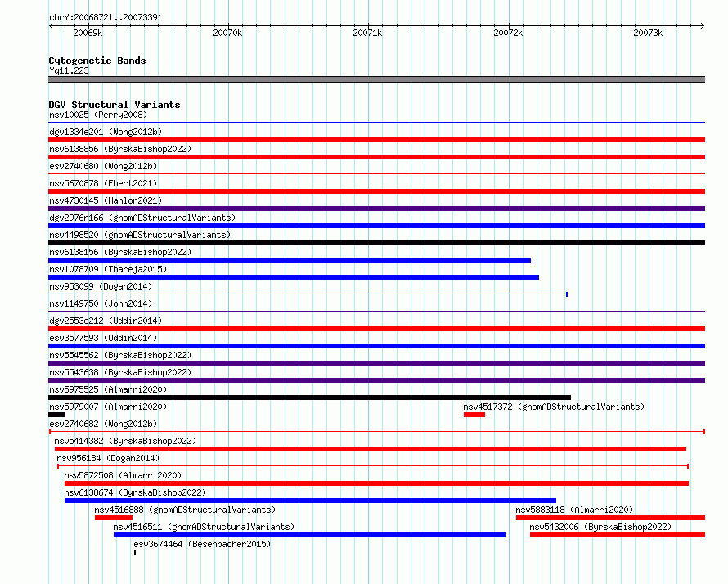Open nsv956184 (Dogan2014) label
Image resolution: width=728 pixels, height=584 pixels.
[x=108, y=458]
